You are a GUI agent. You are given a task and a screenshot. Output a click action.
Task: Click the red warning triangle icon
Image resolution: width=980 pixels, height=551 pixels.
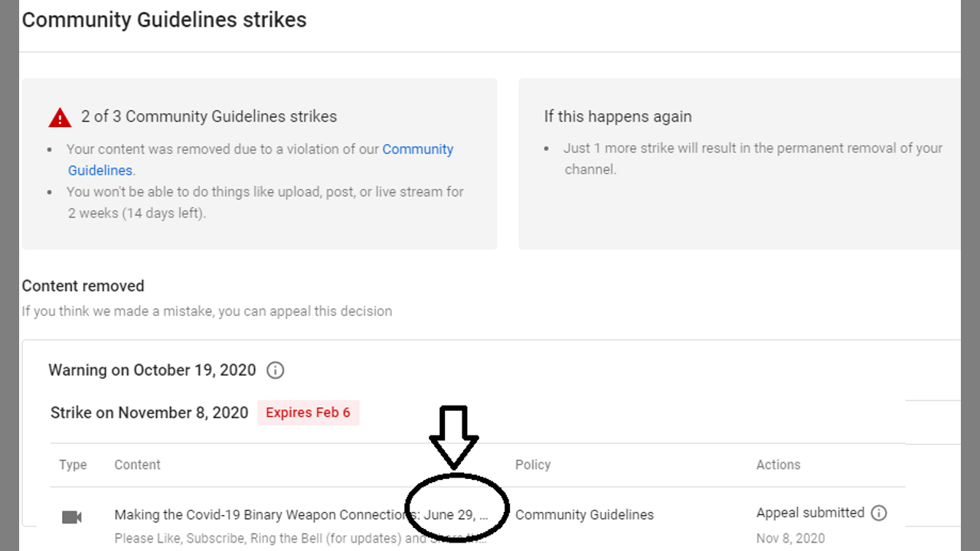pyautogui.click(x=60, y=118)
